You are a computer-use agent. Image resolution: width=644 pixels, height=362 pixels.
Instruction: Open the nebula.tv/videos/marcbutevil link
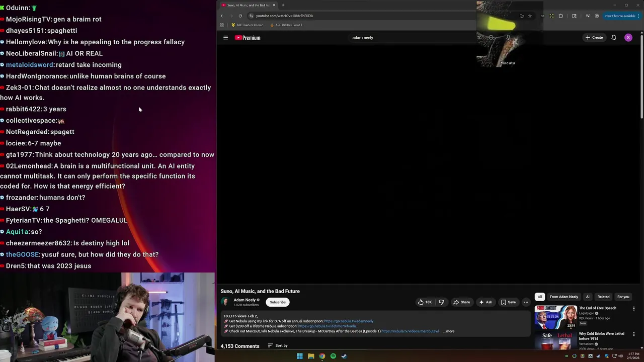coord(410,331)
